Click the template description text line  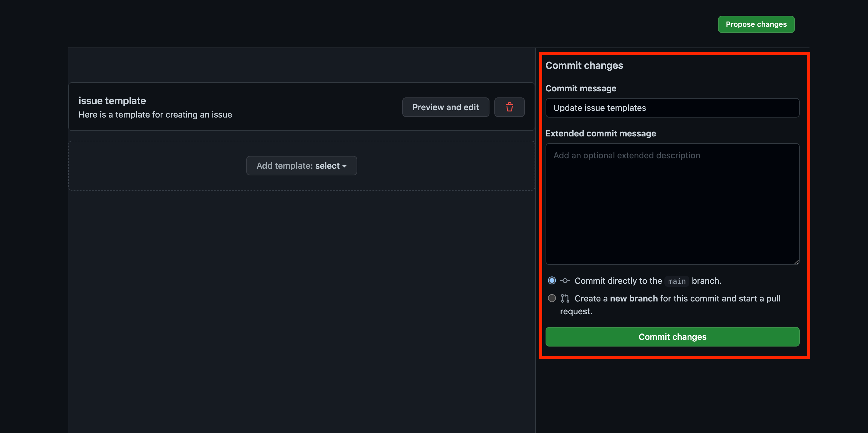155,115
